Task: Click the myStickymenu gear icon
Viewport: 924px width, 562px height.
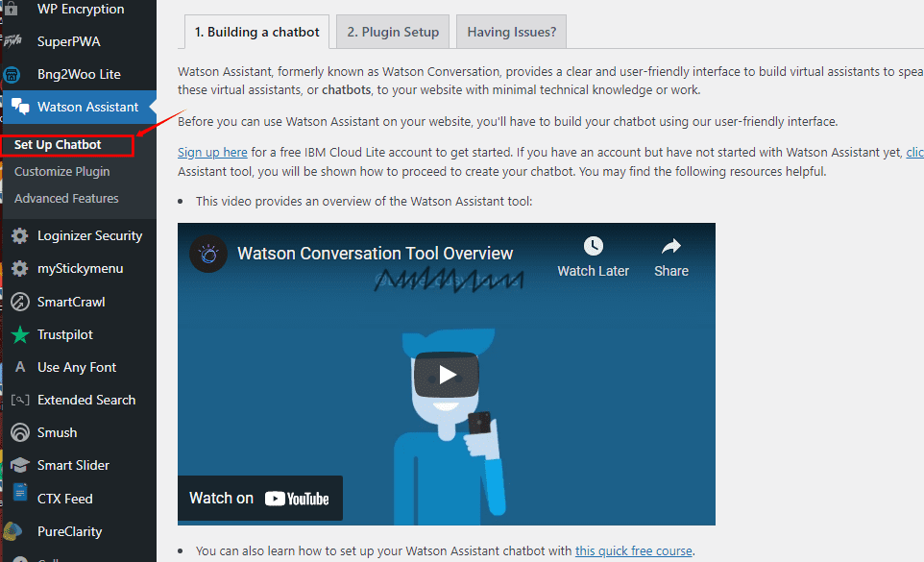Action: click(x=19, y=269)
